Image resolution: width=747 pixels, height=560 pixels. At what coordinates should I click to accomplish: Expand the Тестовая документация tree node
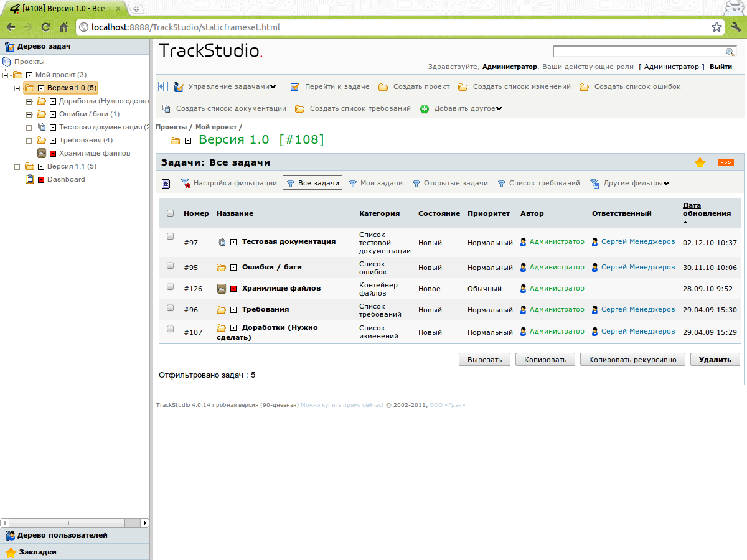[29, 127]
